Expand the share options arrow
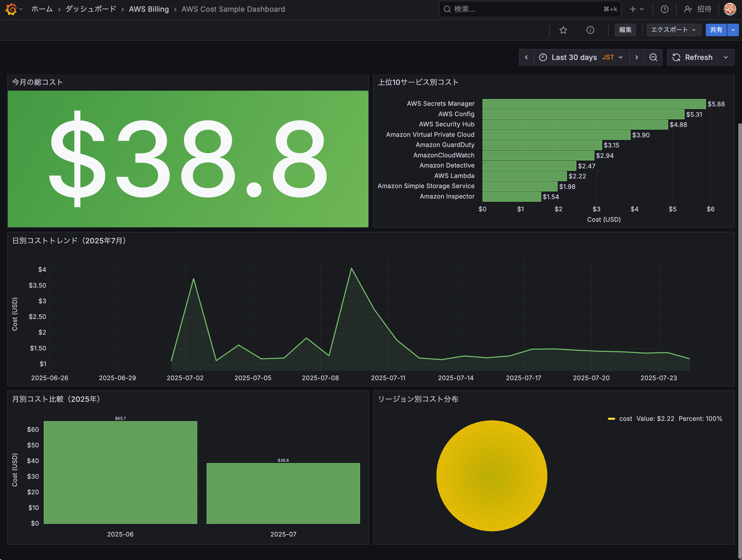This screenshot has width=742, height=560. pos(733,30)
